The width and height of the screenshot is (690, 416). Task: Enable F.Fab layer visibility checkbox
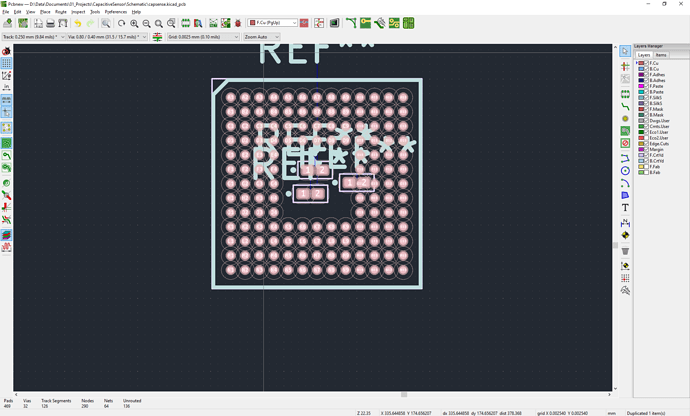(x=646, y=167)
